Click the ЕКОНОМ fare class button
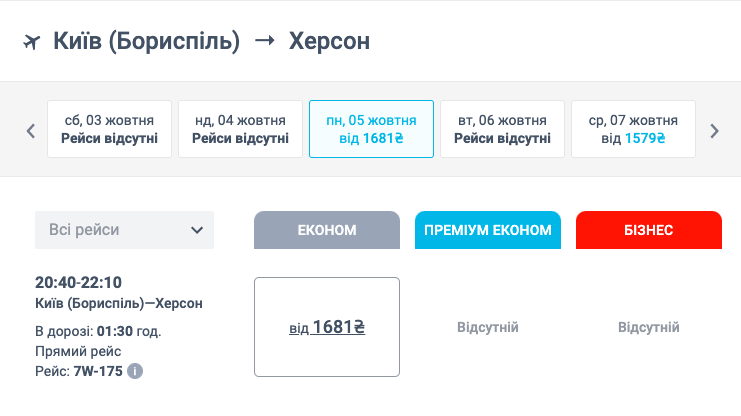Screen dimensions: 741x416 [327, 230]
